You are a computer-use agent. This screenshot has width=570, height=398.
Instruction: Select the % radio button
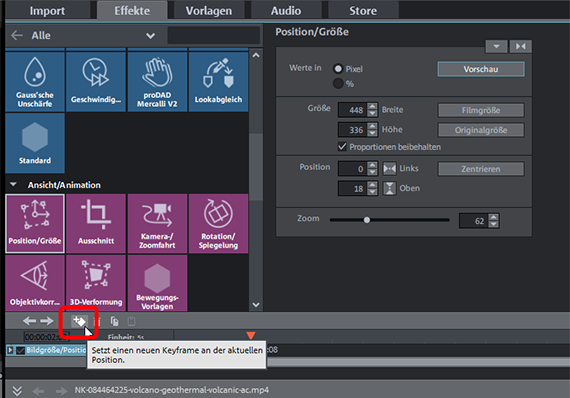[x=338, y=84]
